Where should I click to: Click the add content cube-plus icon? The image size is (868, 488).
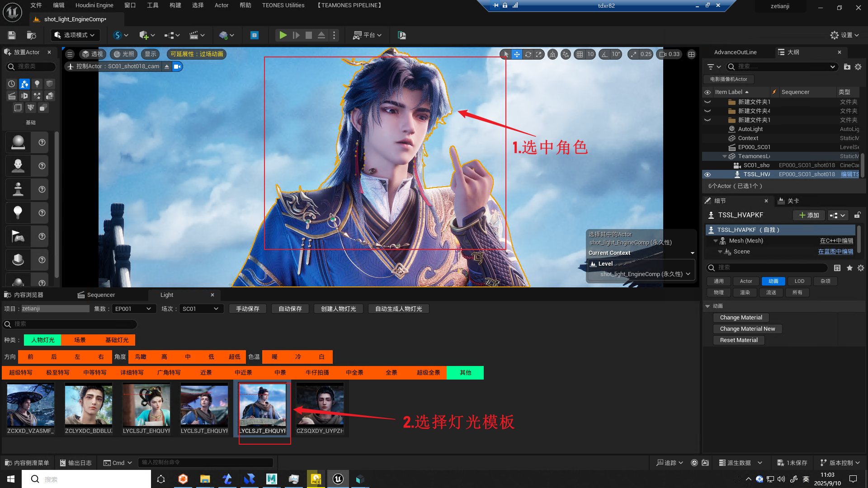(x=144, y=35)
